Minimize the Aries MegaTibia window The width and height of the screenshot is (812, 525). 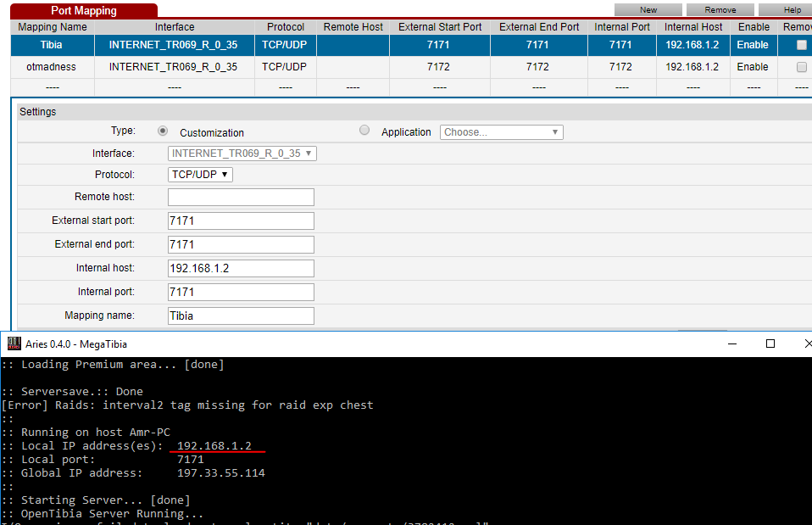point(732,343)
